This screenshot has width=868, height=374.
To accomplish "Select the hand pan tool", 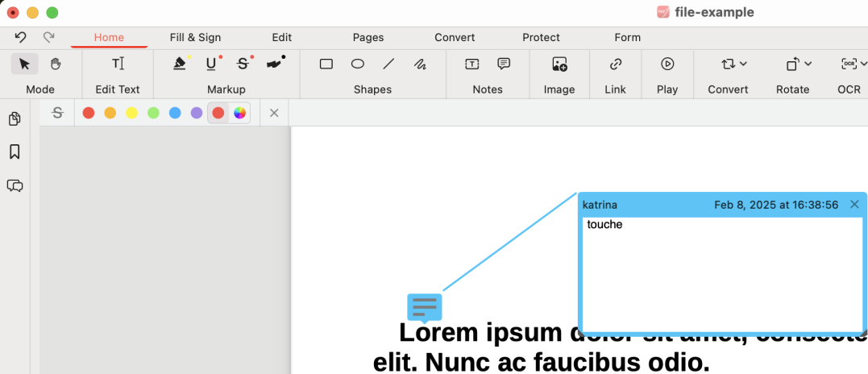I will (x=56, y=64).
